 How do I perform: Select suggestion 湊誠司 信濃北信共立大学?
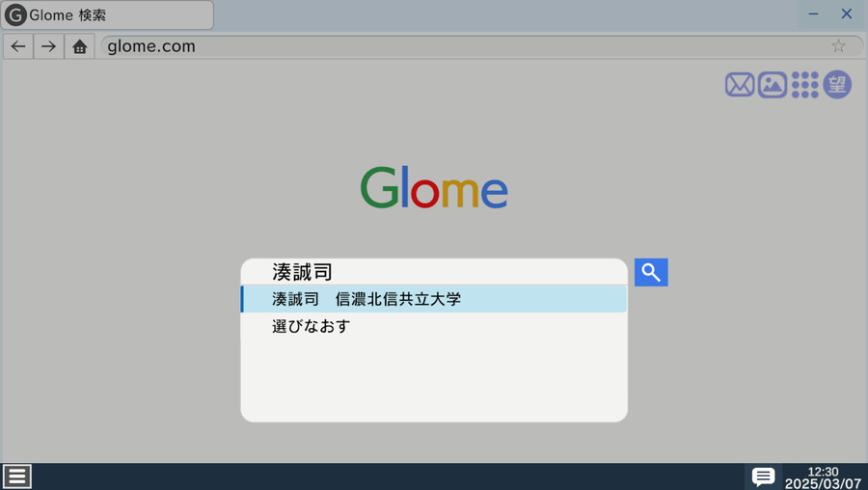(x=434, y=299)
